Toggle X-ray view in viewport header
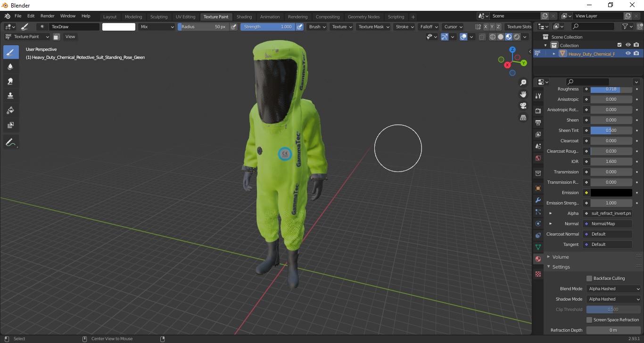 [482, 37]
